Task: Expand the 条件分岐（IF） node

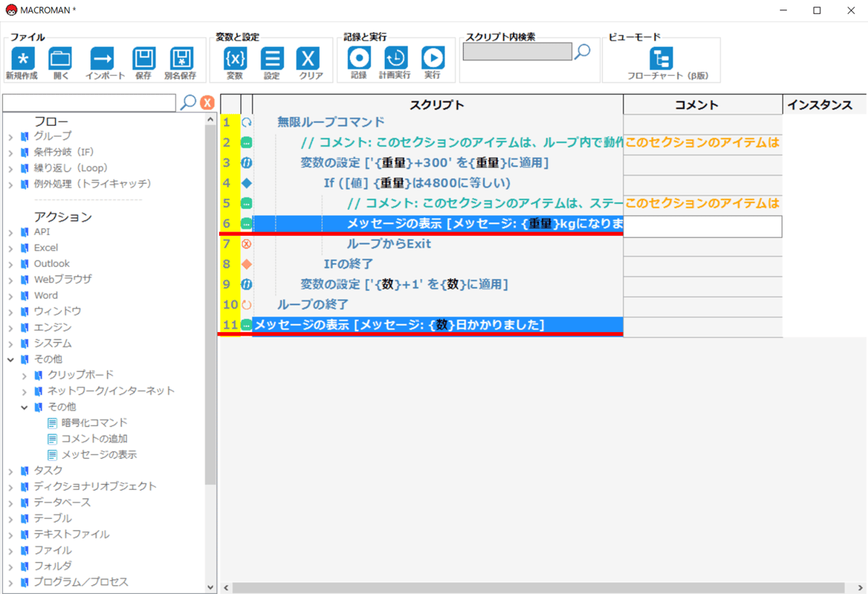Action: (x=11, y=152)
